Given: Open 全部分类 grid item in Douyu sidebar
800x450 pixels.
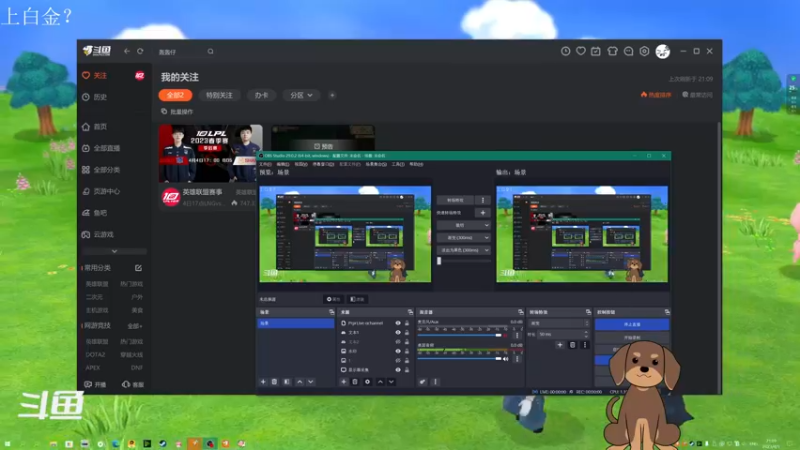Looking at the screenshot, I should point(101,169).
